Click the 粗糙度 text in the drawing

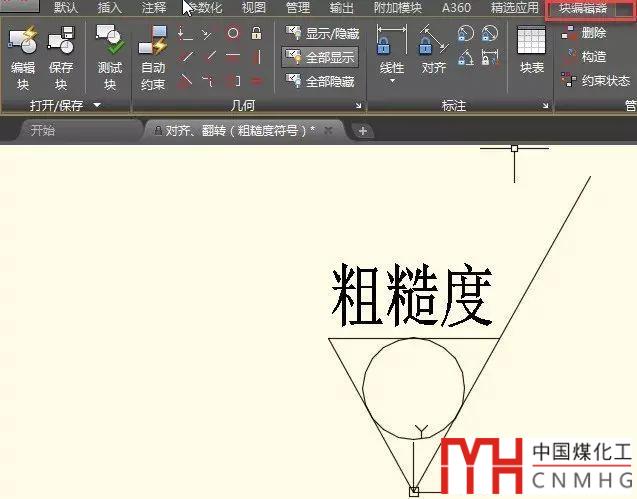[x=412, y=295]
